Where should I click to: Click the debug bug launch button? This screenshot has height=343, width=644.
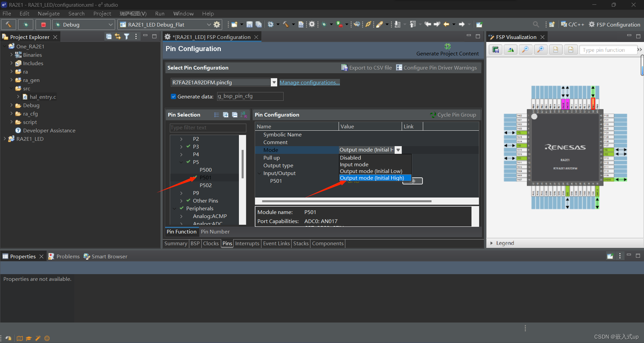[x=26, y=25]
